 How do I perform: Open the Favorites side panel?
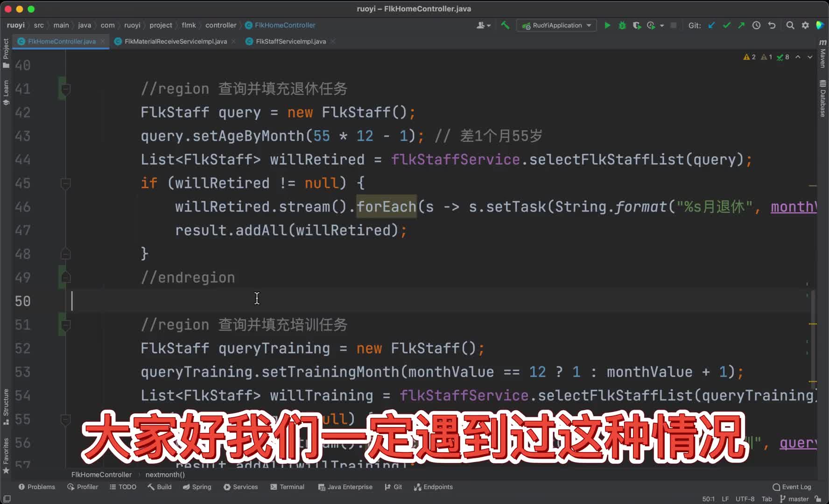(6, 455)
